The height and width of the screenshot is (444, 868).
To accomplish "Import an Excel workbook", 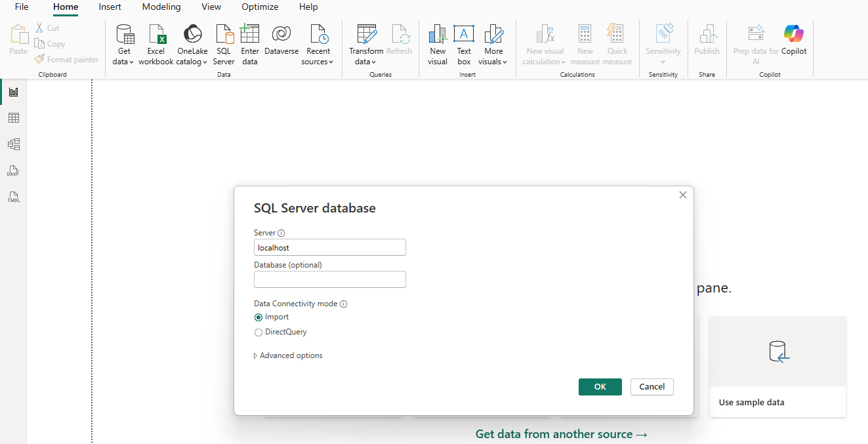I will click(x=156, y=45).
